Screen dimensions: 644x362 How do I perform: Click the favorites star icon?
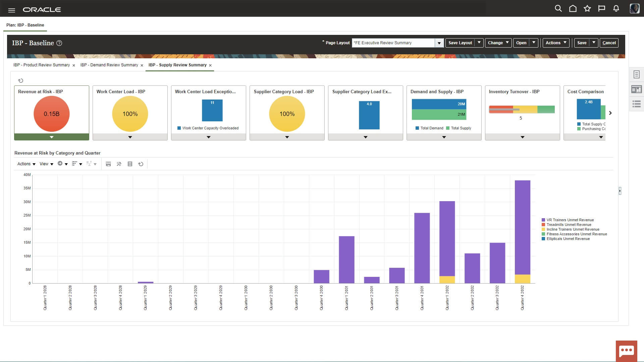pyautogui.click(x=587, y=9)
